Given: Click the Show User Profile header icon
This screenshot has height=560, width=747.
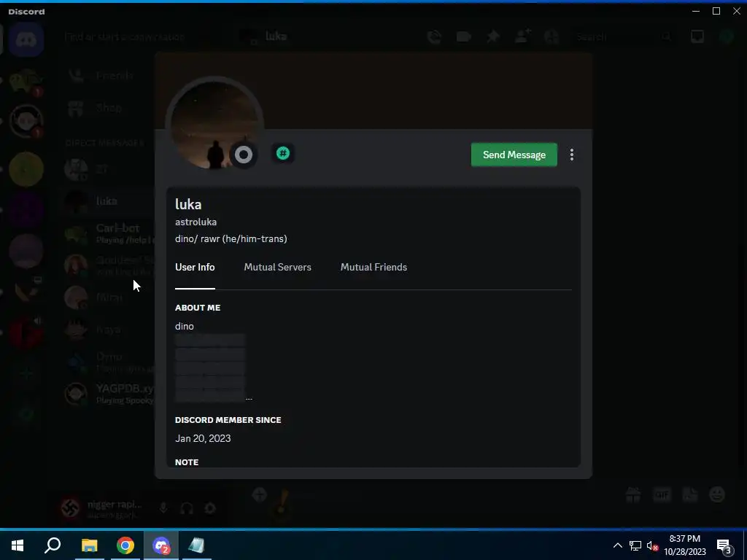Looking at the screenshot, I should click(x=551, y=36).
